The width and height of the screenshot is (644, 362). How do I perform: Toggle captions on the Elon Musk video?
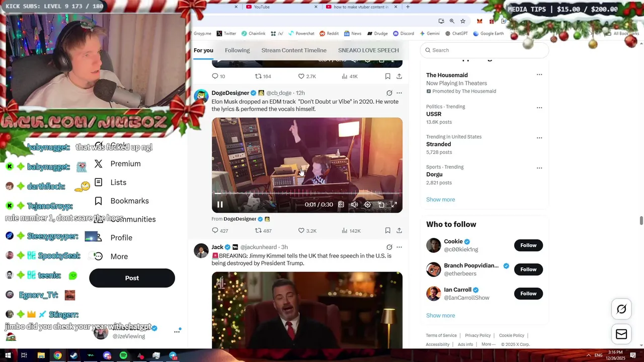click(341, 205)
